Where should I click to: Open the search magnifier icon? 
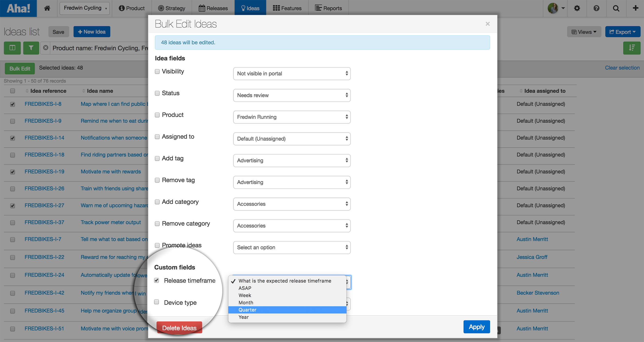click(x=616, y=8)
